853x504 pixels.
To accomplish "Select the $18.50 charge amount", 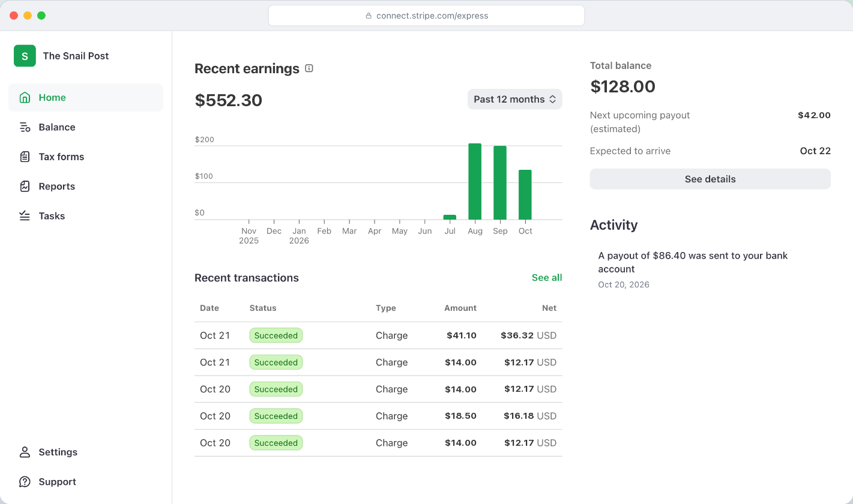I will coord(460,416).
